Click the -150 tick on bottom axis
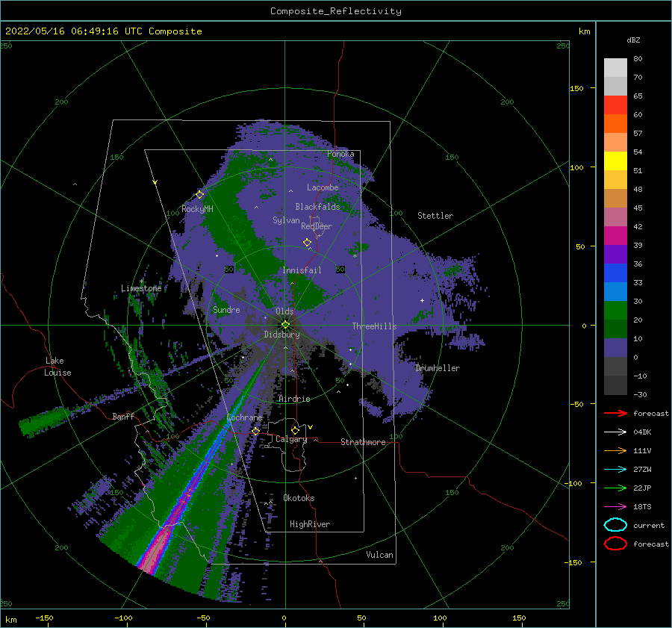The image size is (672, 628). [44, 618]
